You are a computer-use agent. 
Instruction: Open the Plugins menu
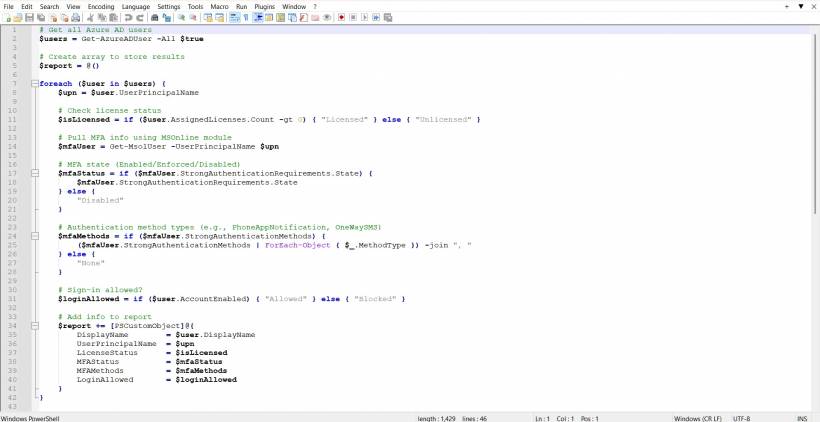coord(264,6)
